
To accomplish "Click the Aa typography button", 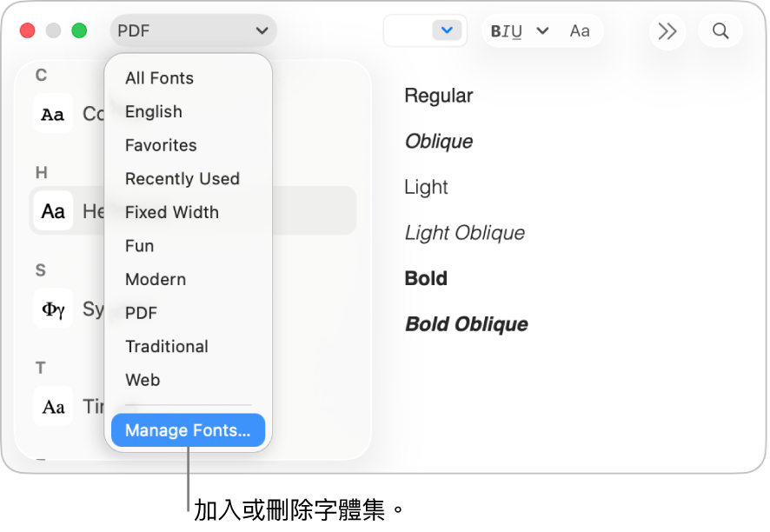I will (x=580, y=31).
